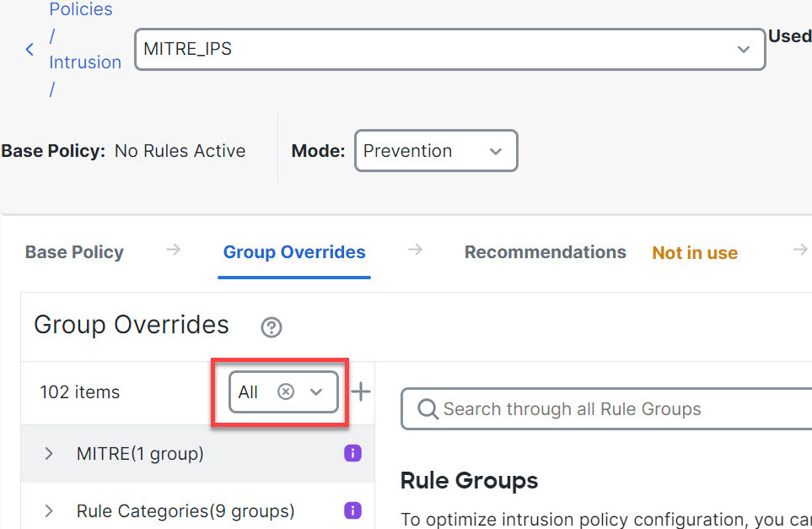Expand the Rule Categories chevron

pyautogui.click(x=49, y=510)
